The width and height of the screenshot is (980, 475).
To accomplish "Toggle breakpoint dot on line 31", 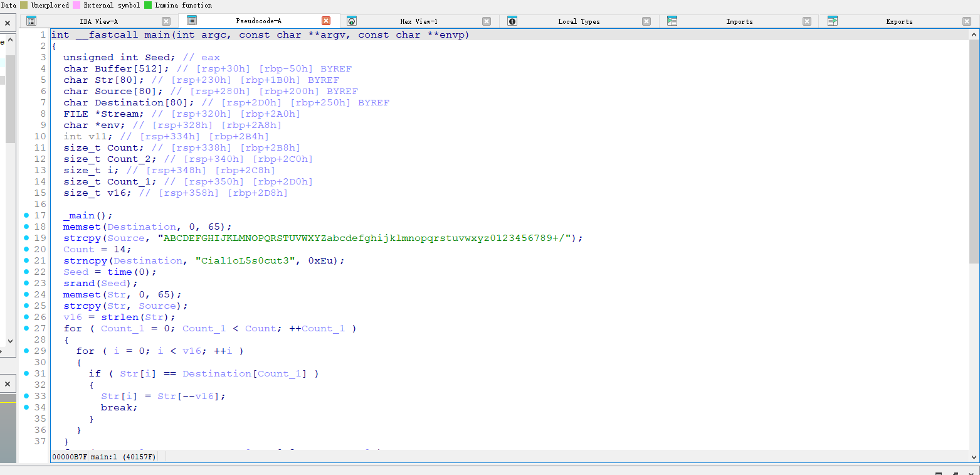I will pyautogui.click(x=26, y=373).
